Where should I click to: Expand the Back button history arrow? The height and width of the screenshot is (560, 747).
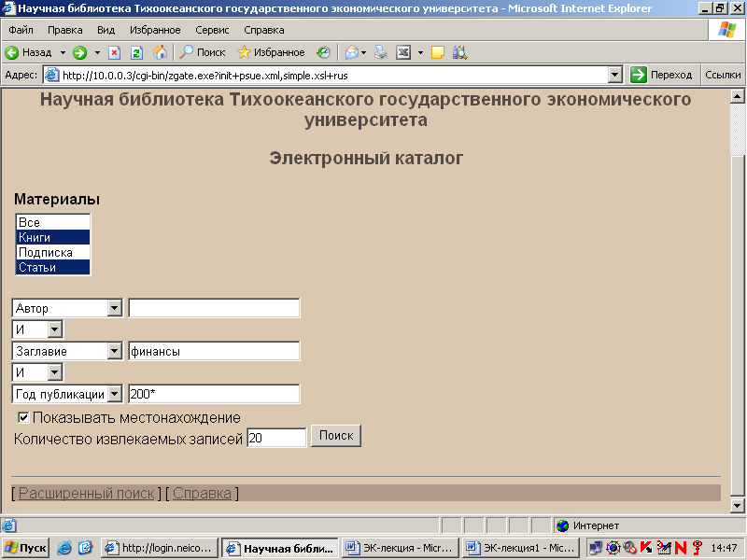click(x=63, y=53)
